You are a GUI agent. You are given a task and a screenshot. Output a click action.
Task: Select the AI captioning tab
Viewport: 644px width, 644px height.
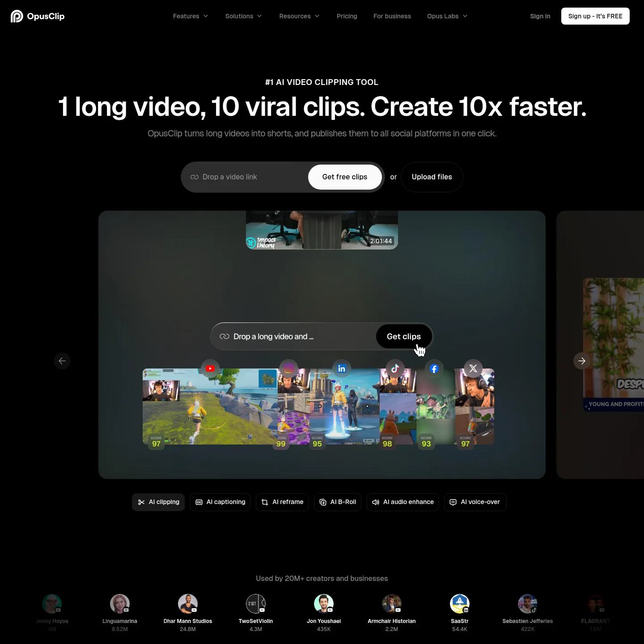(x=220, y=502)
